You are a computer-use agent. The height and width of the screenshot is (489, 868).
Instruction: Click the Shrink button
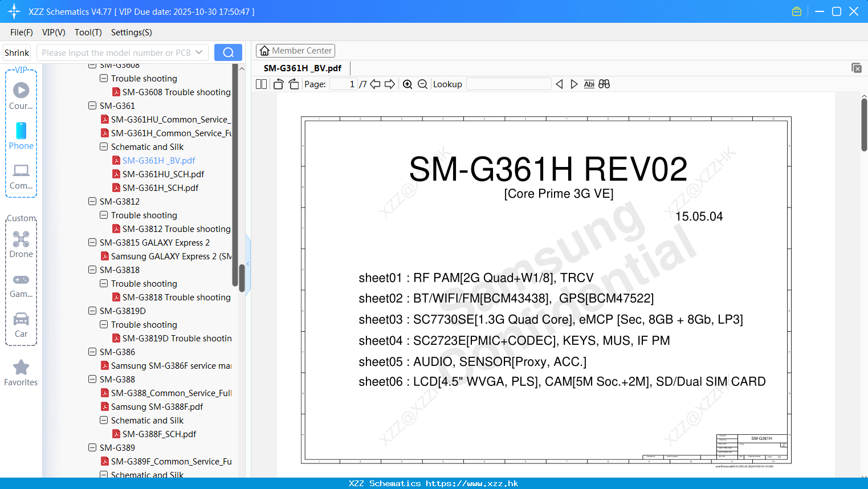17,52
